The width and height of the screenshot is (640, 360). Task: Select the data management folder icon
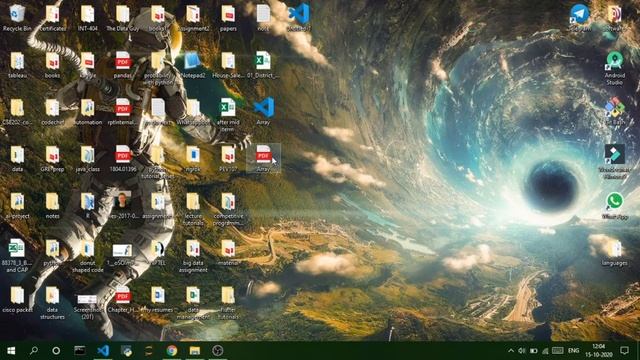[193, 302]
